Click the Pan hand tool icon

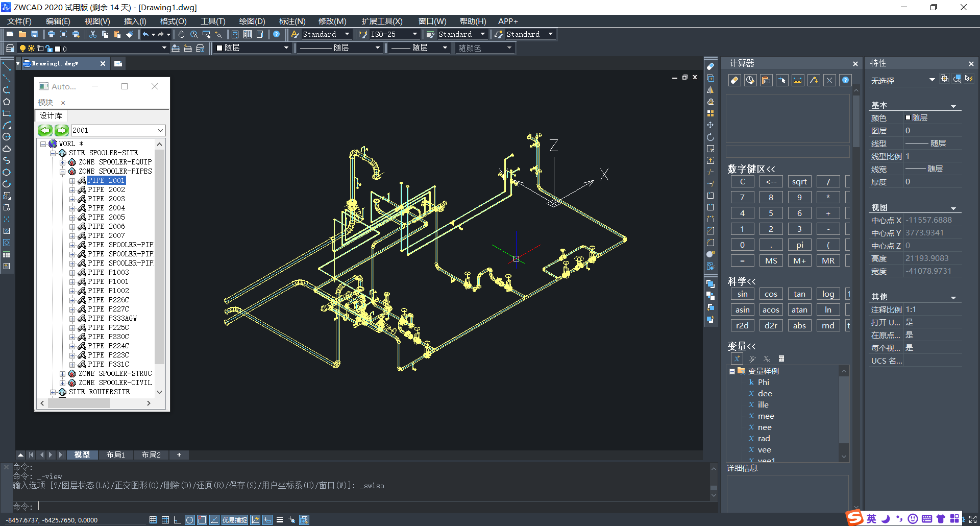[182, 34]
